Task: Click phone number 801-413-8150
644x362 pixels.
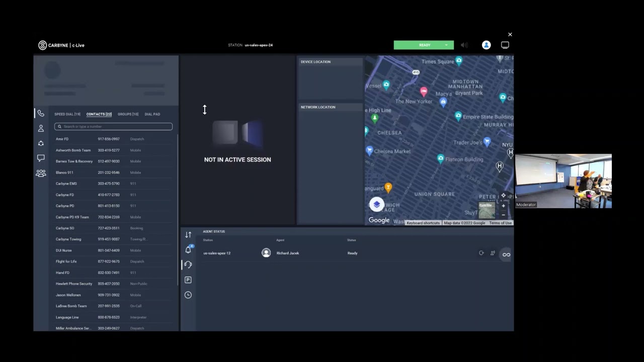Action: pyautogui.click(x=109, y=206)
